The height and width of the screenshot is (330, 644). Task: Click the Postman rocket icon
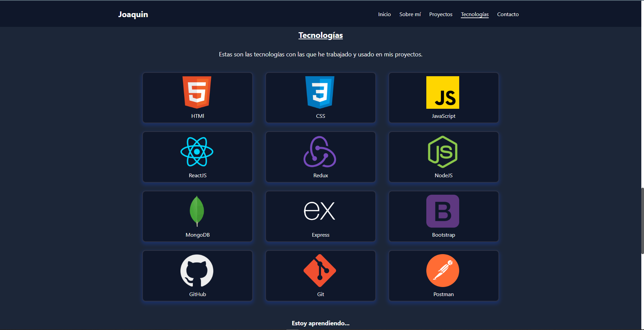pyautogui.click(x=443, y=271)
